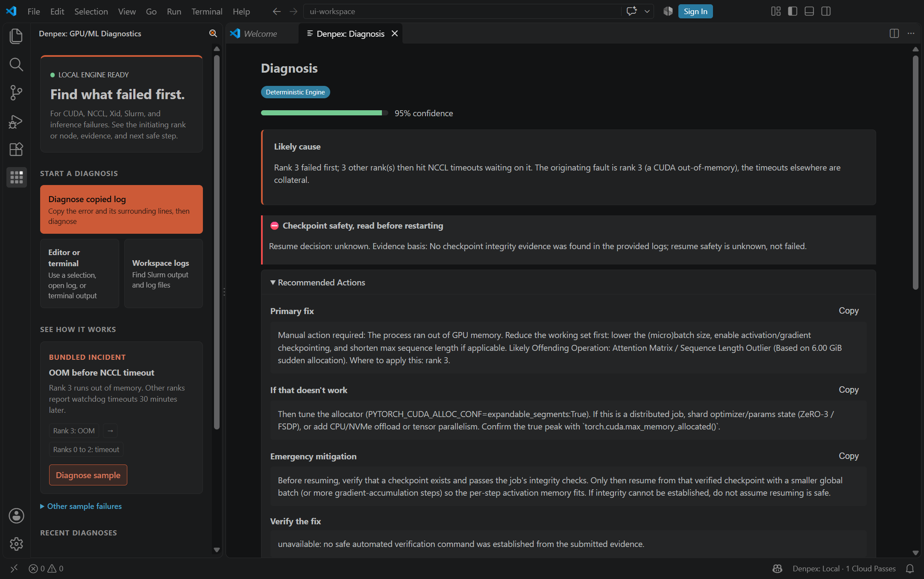Open the Terminal menu
924x579 pixels.
207,12
